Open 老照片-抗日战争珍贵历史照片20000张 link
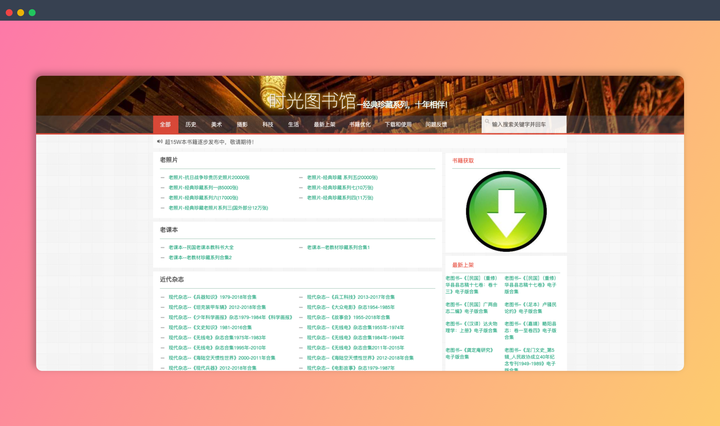Screen dimensions: 720x426 pyautogui.click(x=209, y=178)
